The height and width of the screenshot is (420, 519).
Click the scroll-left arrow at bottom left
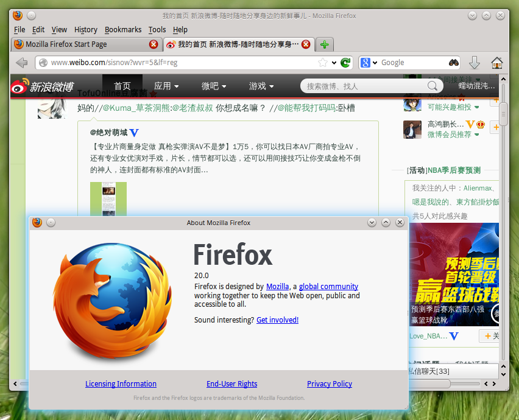[15, 383]
